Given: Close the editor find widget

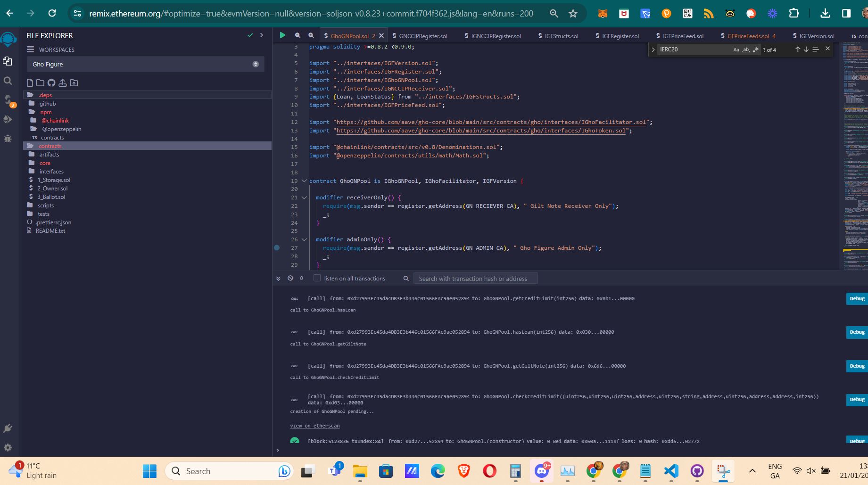Looking at the screenshot, I should click(827, 49).
